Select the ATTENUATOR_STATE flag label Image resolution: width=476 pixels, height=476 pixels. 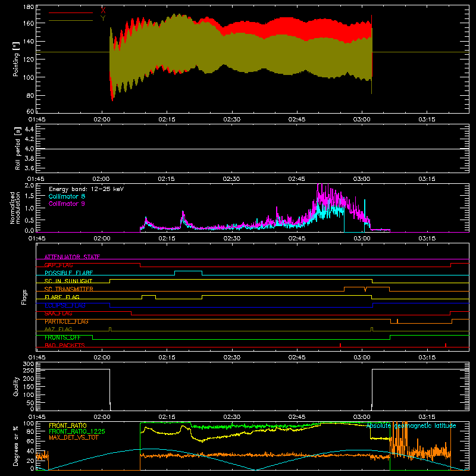coord(72,257)
